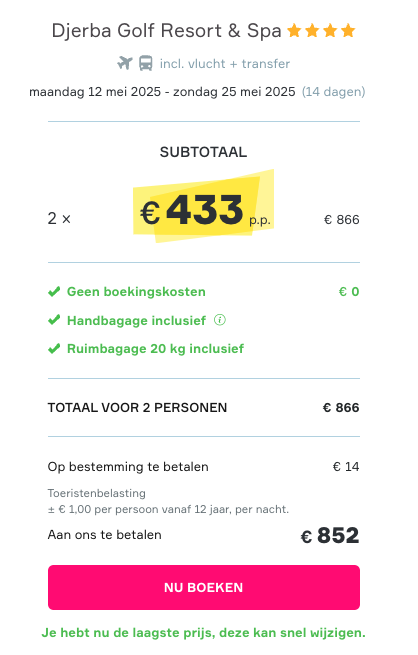
Task: Click checkmark beside Geen boekingskosten
Action: (x=54, y=292)
